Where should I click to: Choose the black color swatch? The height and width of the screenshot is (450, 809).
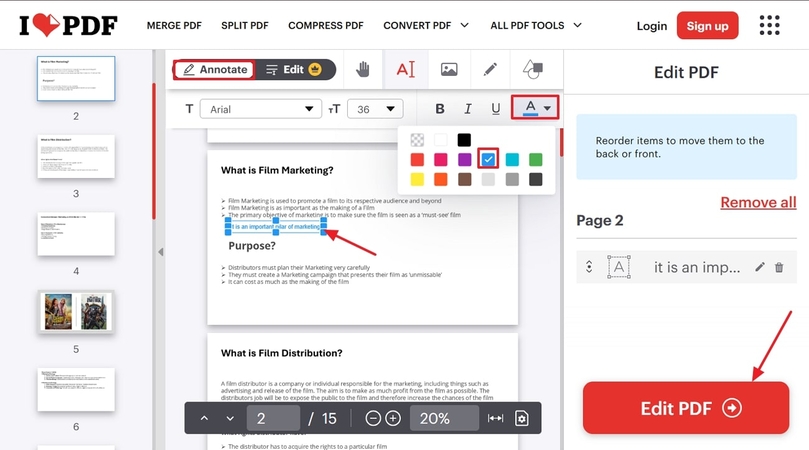click(464, 140)
